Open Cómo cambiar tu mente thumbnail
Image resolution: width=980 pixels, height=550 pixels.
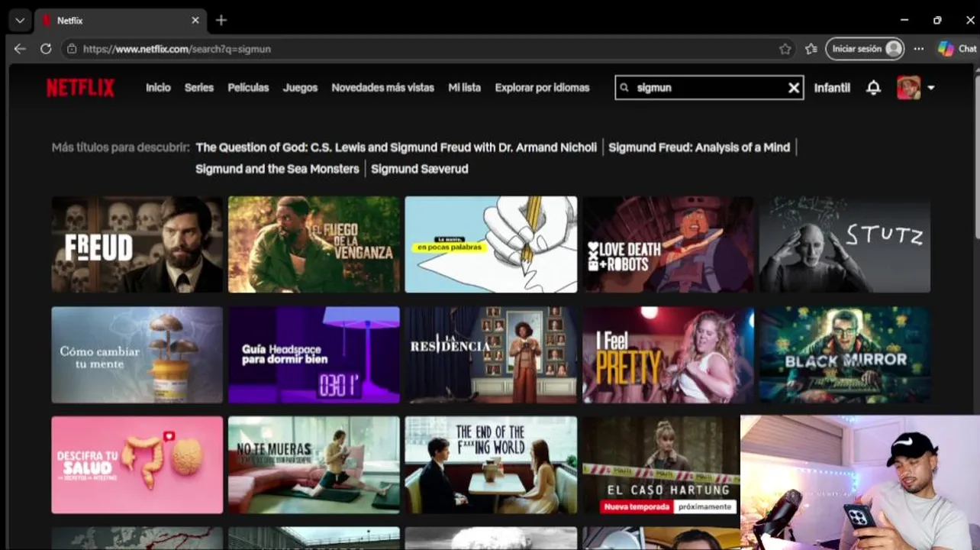(137, 355)
